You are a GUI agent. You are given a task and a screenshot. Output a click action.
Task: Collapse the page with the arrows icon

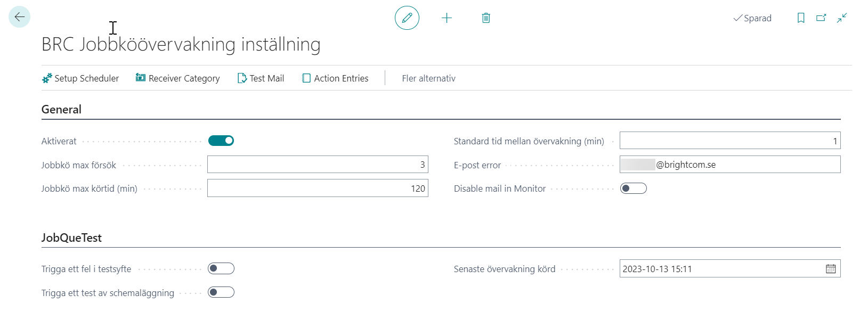[842, 18]
